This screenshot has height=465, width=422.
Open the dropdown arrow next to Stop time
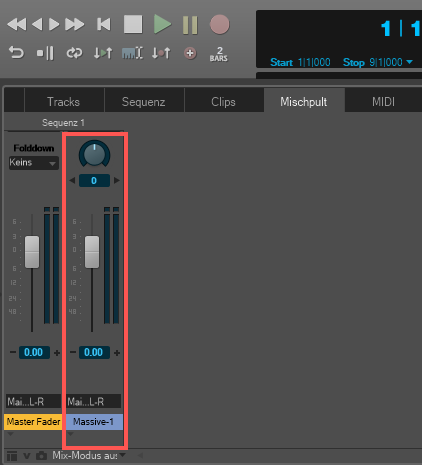point(410,62)
